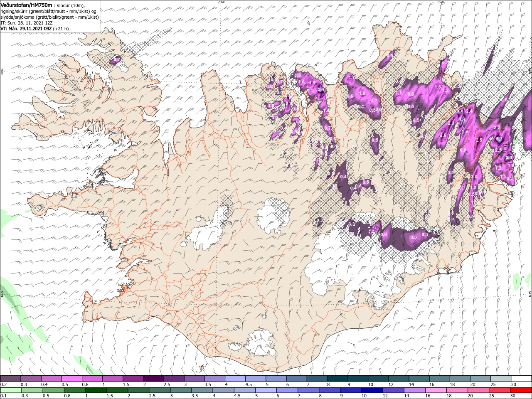Select the rain scale swatch for 0.5–0.8
This screenshot has height=399, width=532.
53,390
